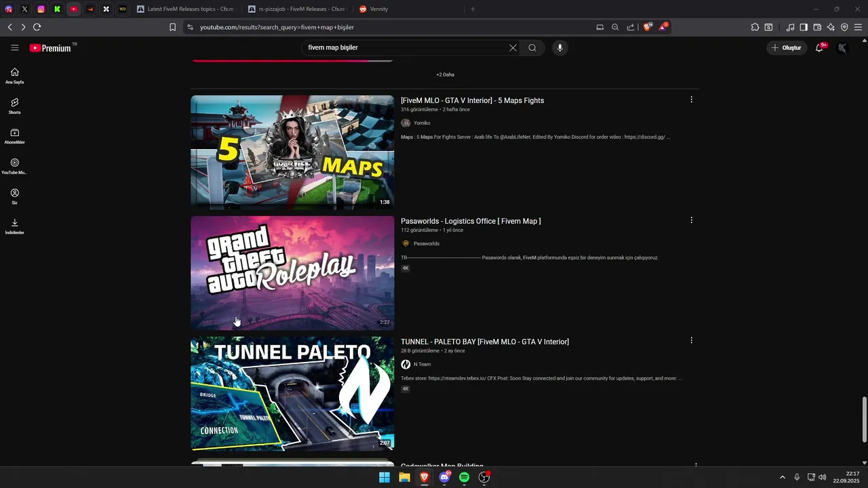Open the Siz profile section
This screenshot has width=868, height=488.
15,197
